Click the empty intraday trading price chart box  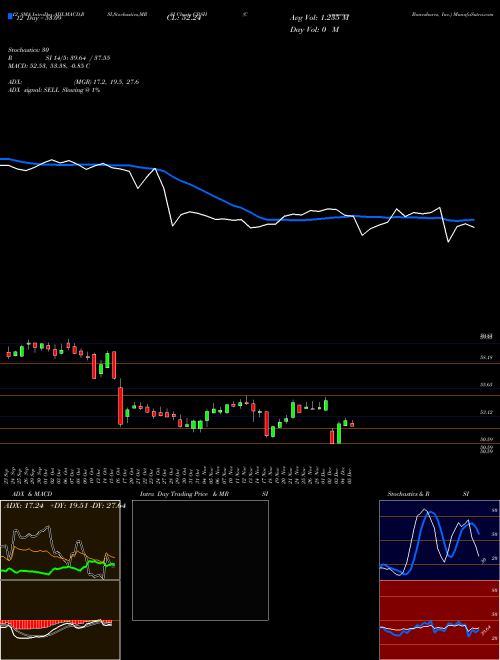[200, 560]
